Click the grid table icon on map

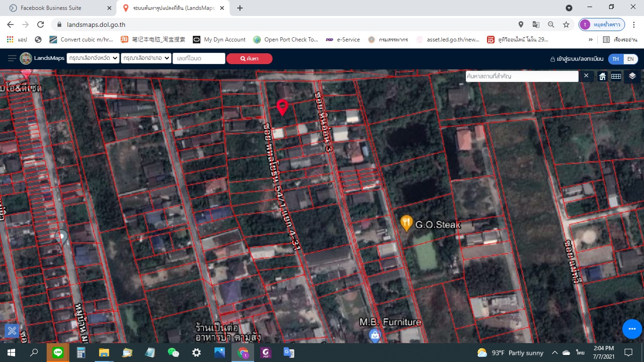(616, 76)
